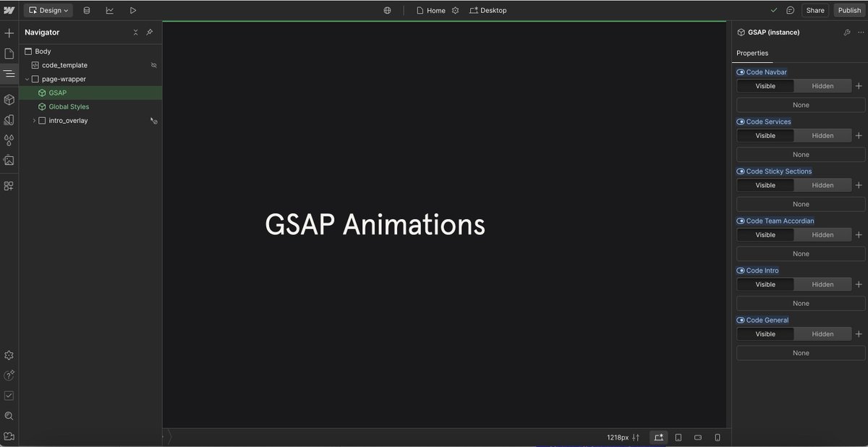Open site Settings in left sidebar
This screenshot has width=868, height=447.
pos(9,355)
